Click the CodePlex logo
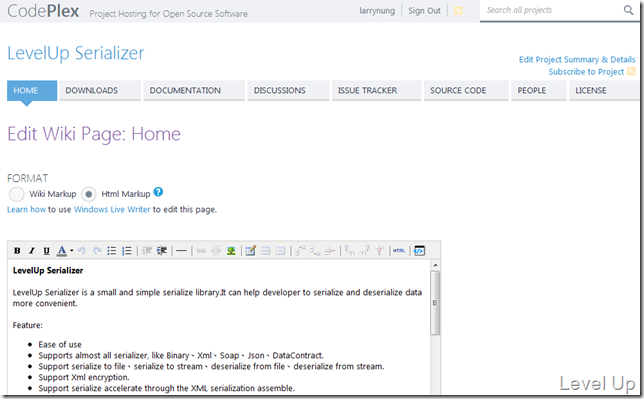Screen dimensions: 644x399 tap(43, 11)
